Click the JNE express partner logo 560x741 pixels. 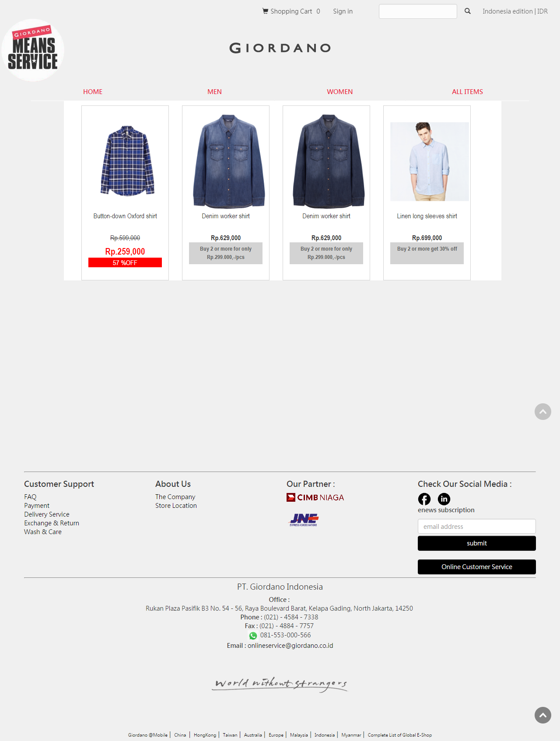[304, 520]
